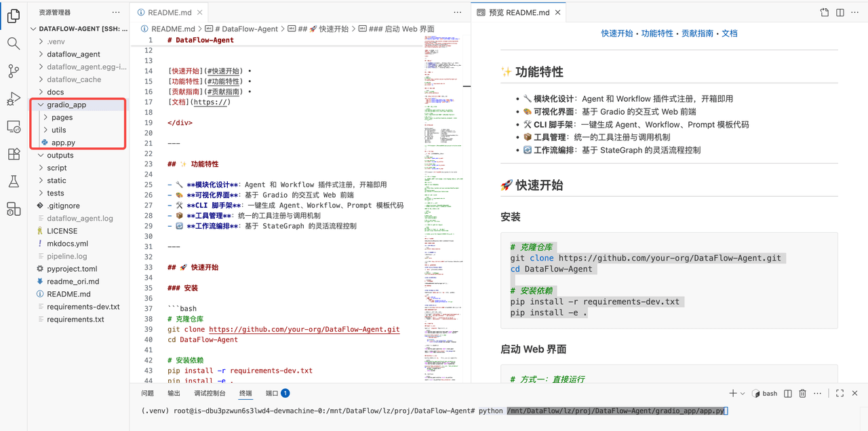Open the Source Control view
This screenshot has width=868, height=431.
pyautogui.click(x=14, y=71)
